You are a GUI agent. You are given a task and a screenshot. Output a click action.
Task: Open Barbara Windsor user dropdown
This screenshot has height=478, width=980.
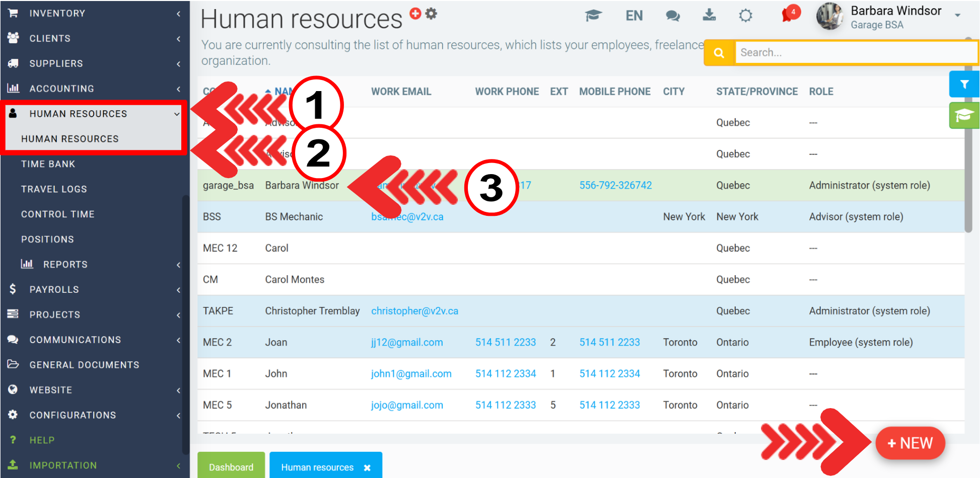click(x=957, y=16)
